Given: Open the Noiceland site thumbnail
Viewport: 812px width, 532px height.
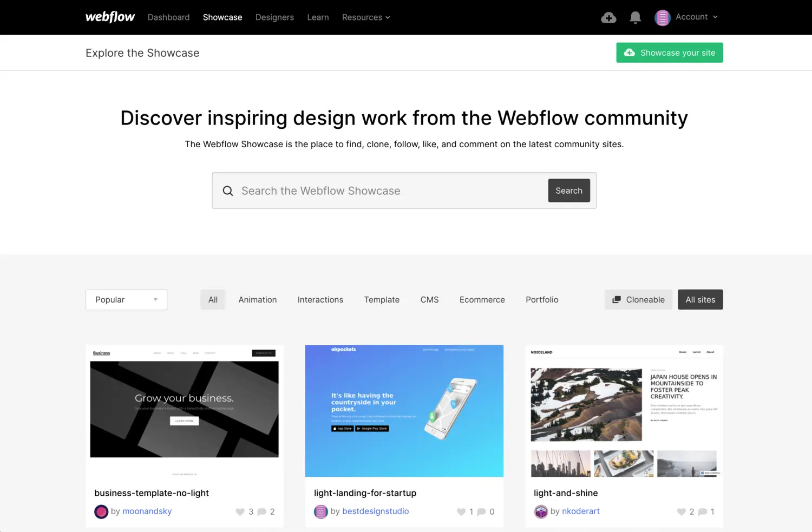Looking at the screenshot, I should [624, 411].
